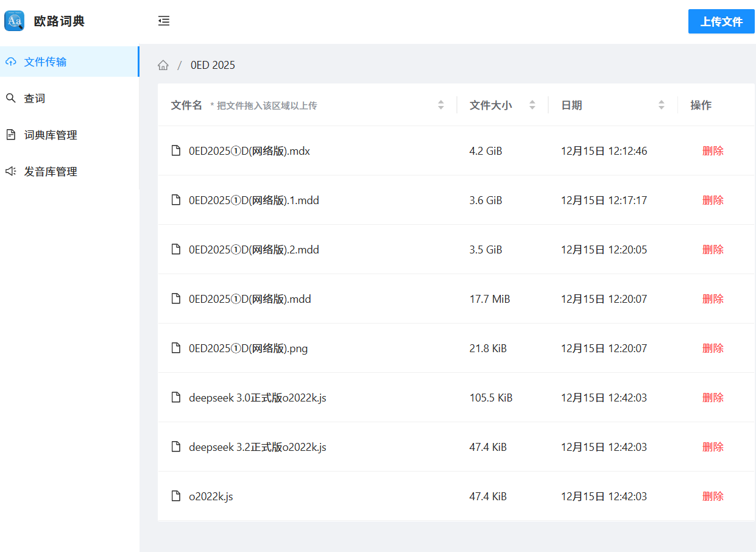Click the speaker icon for 发音库管理
756x552 pixels.
pyautogui.click(x=10, y=172)
